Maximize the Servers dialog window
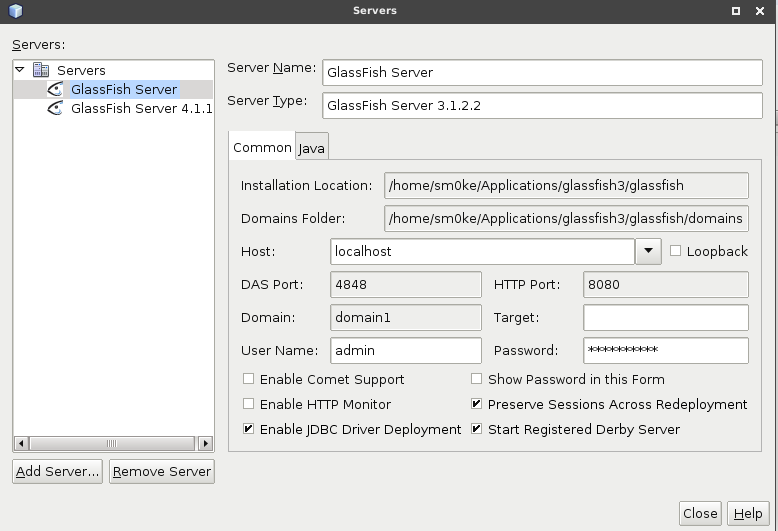The width and height of the screenshot is (778, 531). tap(736, 10)
